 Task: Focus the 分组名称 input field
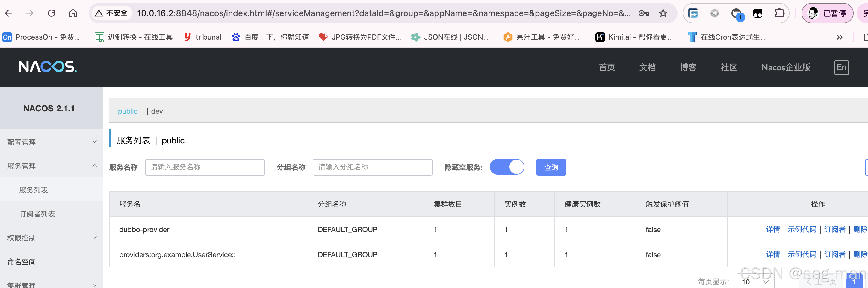(372, 167)
